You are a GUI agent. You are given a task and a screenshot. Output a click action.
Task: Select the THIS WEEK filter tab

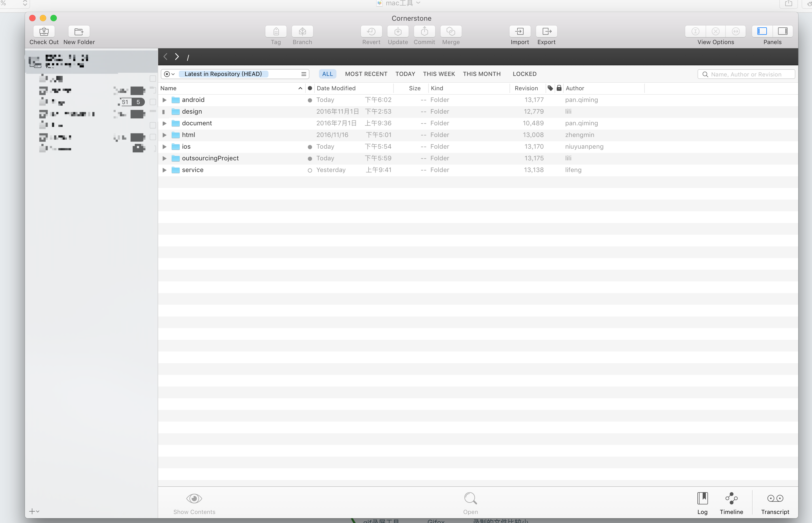439,74
